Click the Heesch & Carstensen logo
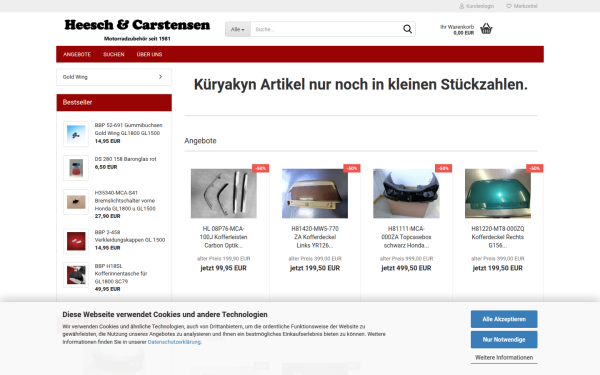The height and width of the screenshot is (375, 600). tap(137, 29)
